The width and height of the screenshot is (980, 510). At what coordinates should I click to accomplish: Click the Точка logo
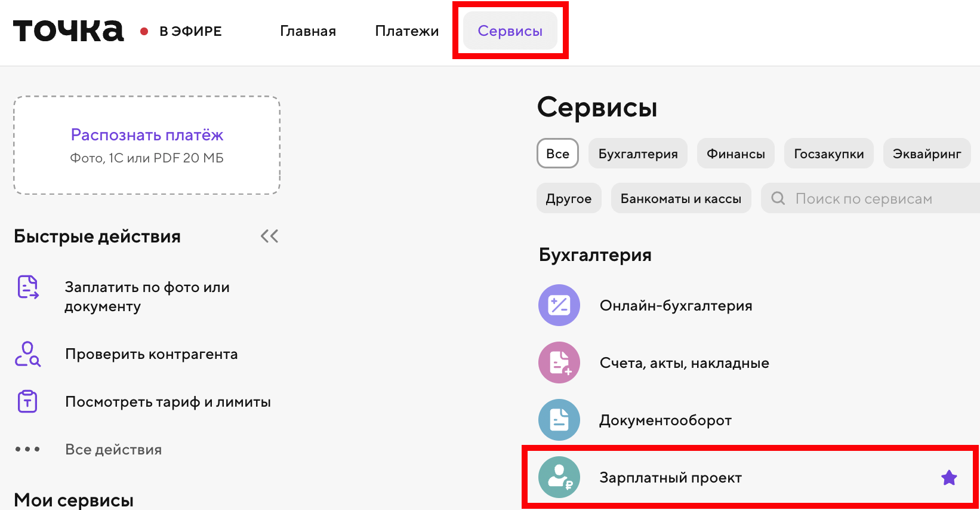[x=68, y=31]
